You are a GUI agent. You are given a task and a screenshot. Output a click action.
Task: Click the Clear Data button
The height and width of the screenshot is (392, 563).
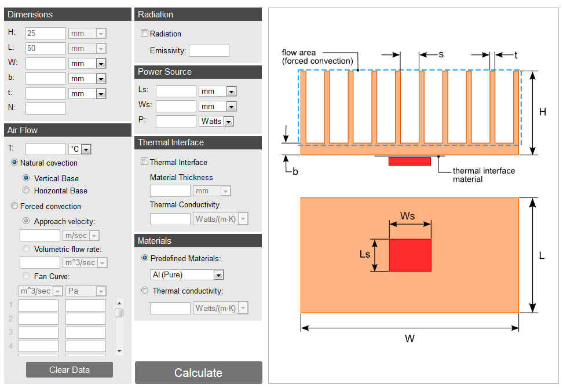click(70, 370)
